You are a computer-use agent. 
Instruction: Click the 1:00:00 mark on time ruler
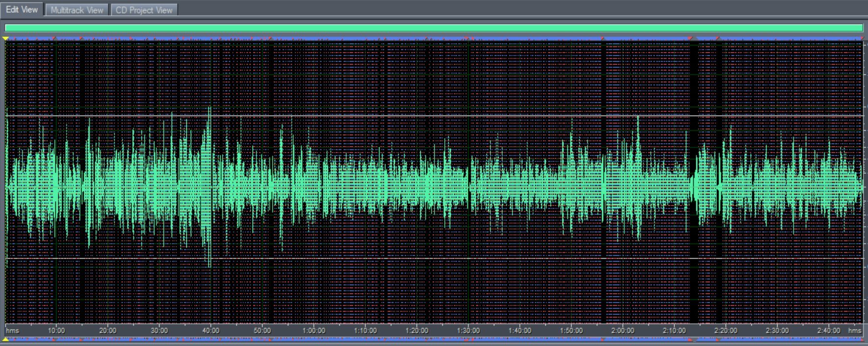click(314, 330)
